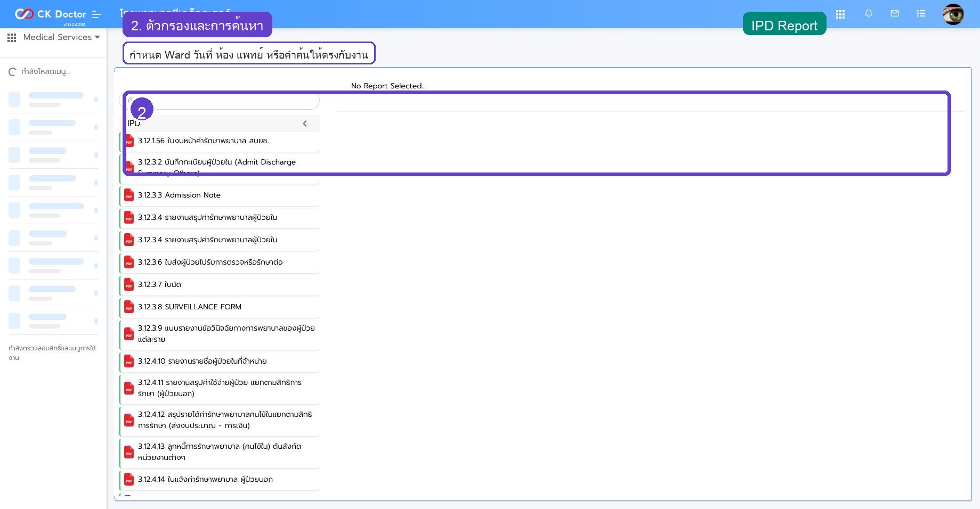Click PDF icon of Admission Note report

click(129, 195)
